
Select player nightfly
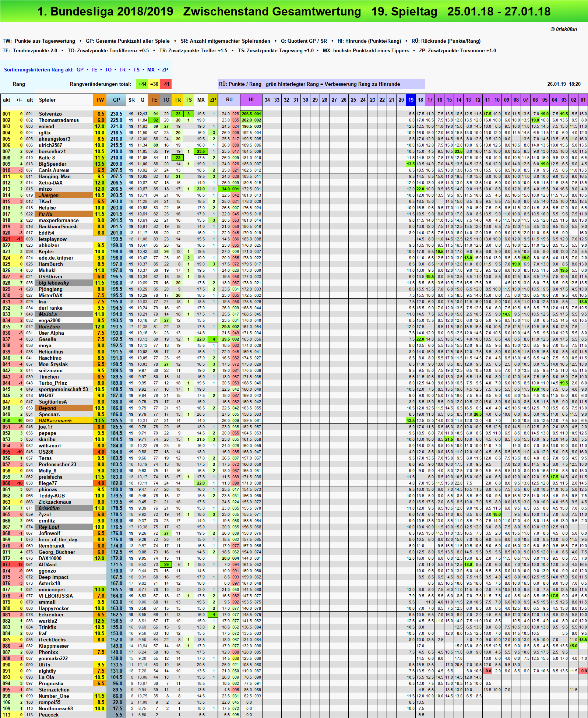47,671
